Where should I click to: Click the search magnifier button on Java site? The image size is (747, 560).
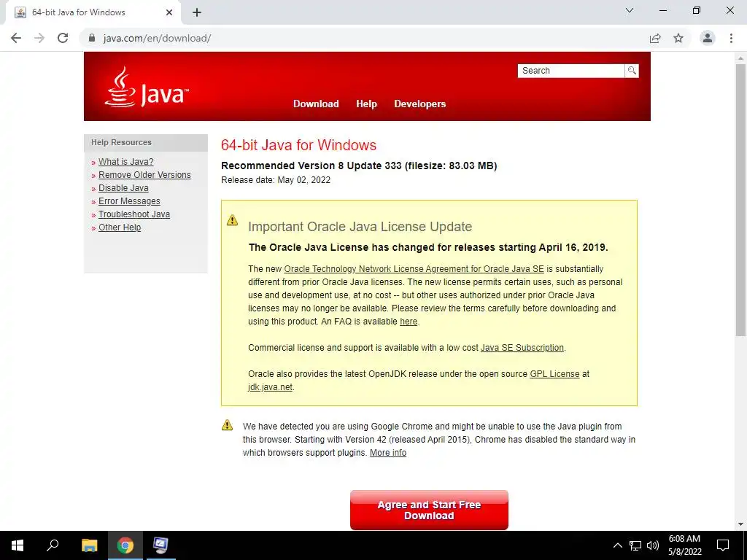click(632, 71)
